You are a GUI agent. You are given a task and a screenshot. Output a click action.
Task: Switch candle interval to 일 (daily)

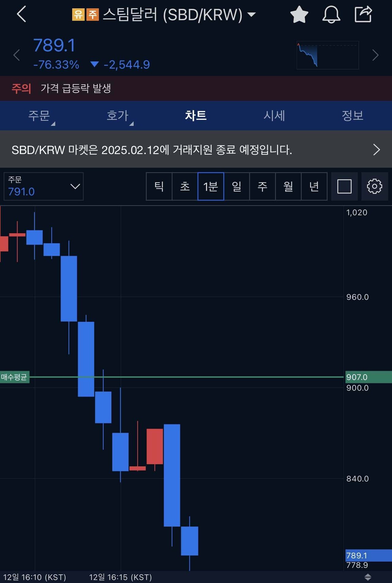pyautogui.click(x=237, y=186)
